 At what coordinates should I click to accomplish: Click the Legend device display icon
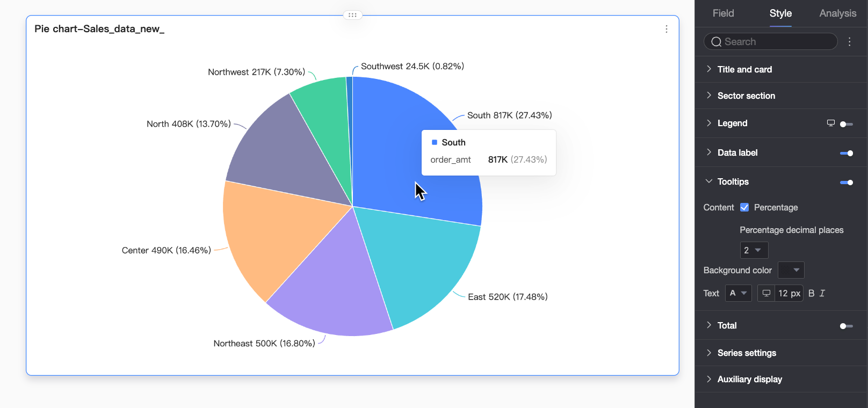click(830, 123)
